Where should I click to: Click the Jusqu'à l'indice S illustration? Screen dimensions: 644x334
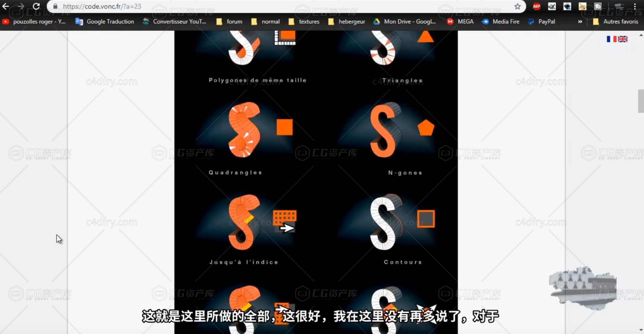[244, 222]
